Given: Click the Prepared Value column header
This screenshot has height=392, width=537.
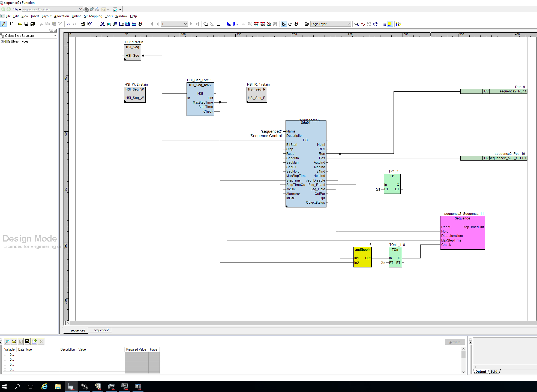Looking at the screenshot, I should 136,349.
